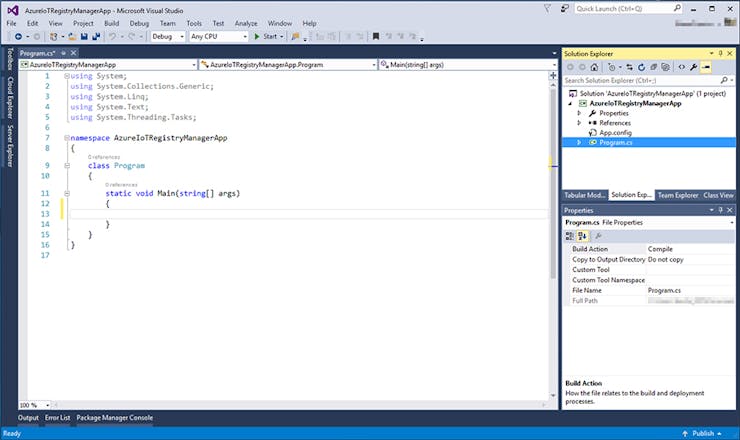The width and height of the screenshot is (740, 440).
Task: Open the Output window tab
Action: pyautogui.click(x=28, y=418)
